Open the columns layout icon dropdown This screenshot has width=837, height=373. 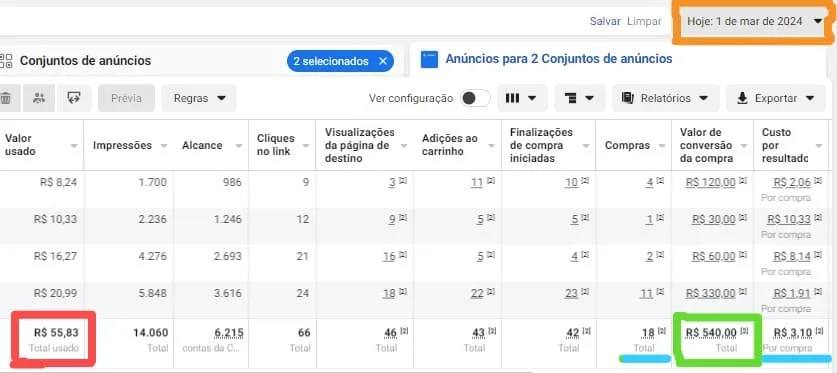click(522, 98)
